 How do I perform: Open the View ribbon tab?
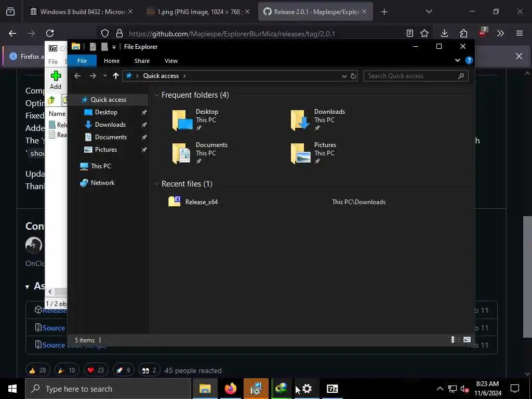[171, 61]
